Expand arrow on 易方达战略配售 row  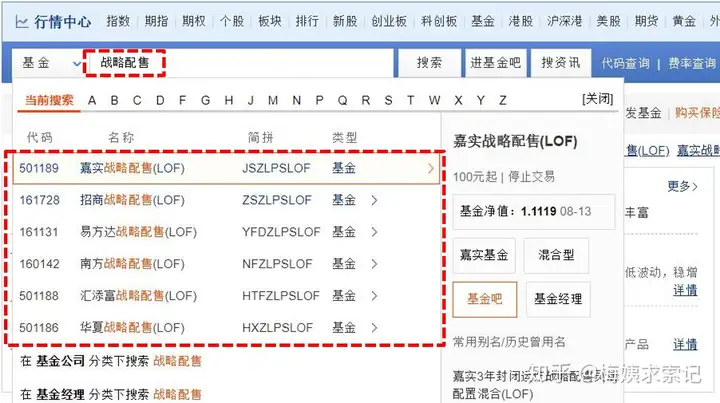(x=374, y=232)
